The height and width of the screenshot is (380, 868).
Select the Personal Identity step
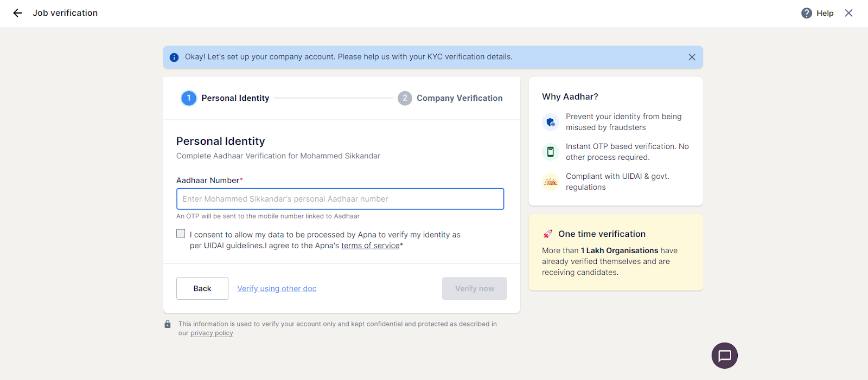pos(226,98)
